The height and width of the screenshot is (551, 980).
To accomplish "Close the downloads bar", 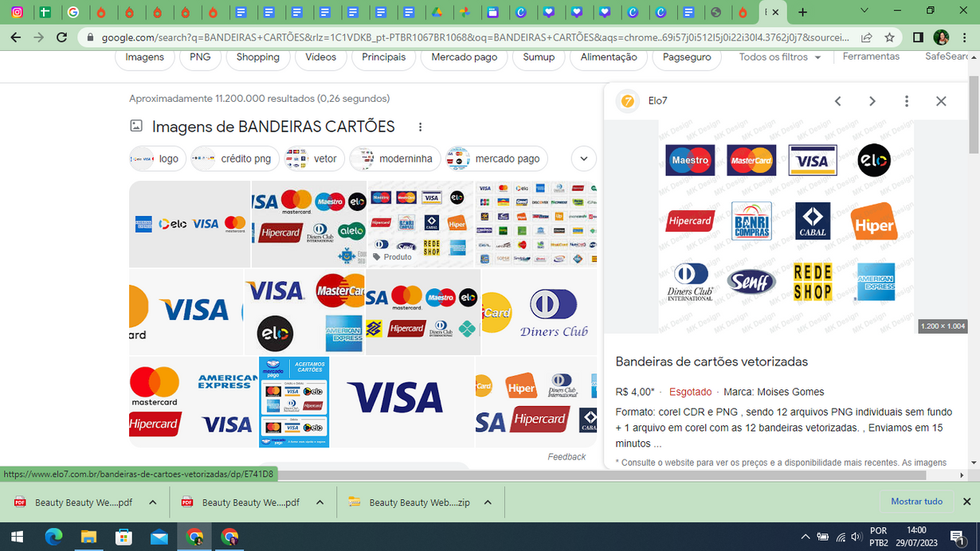I will click(966, 502).
